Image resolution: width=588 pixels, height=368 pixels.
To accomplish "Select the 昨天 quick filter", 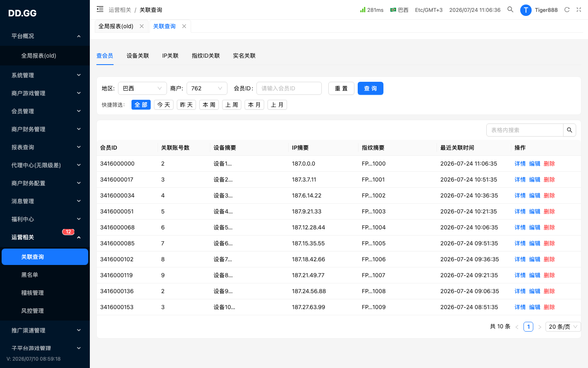I will coord(186,105).
